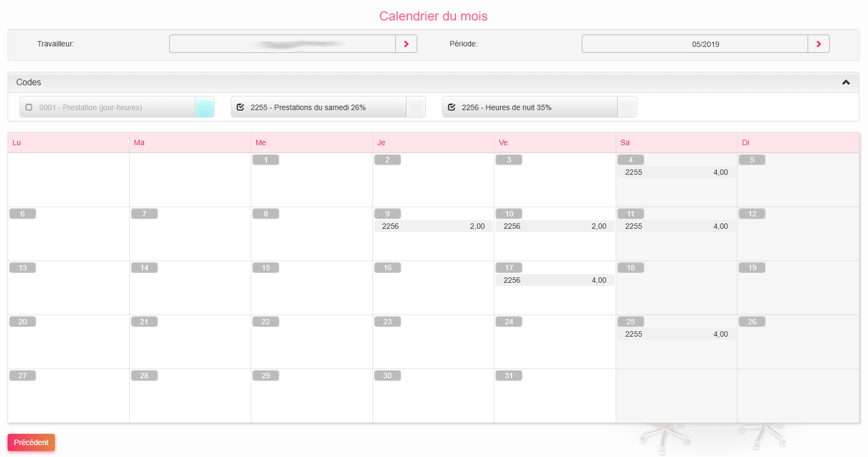Viewport: 868px width, 457px height.
Task: Open the 2256 entry on Thursday 9
Action: 433,226
